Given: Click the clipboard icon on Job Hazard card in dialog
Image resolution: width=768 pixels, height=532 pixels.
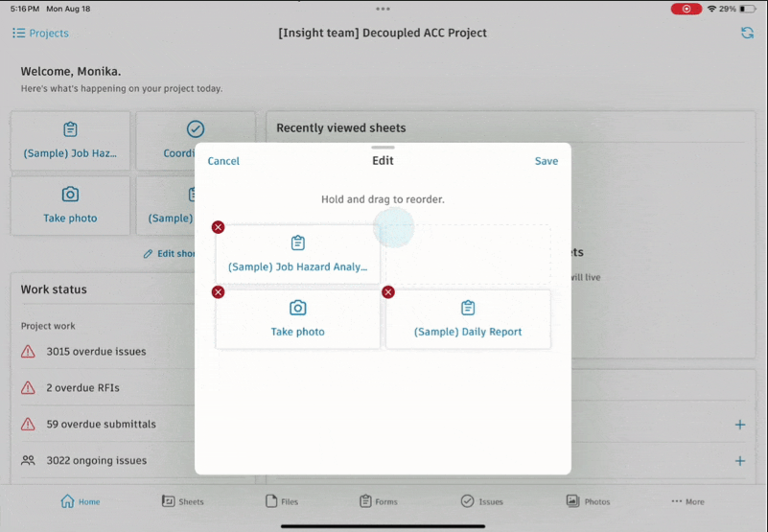Looking at the screenshot, I should 298,243.
